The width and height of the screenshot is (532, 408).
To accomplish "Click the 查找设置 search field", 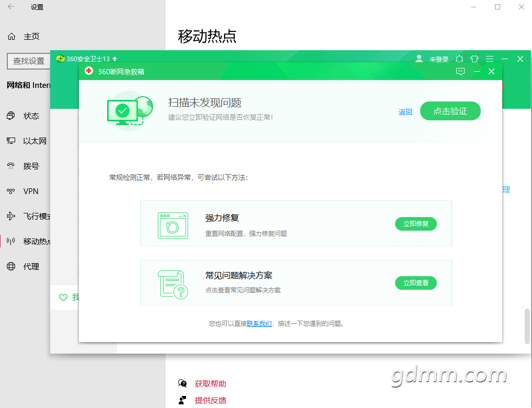I will coord(29,61).
